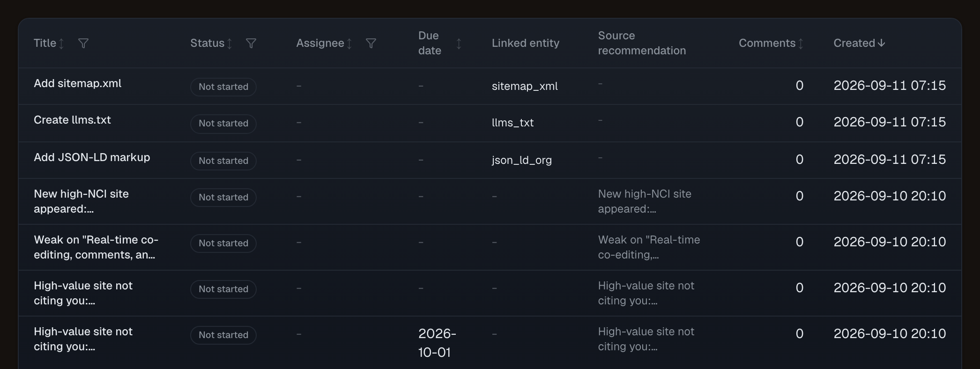Click Not started badge for Add JSON-LD markup

[223, 161]
